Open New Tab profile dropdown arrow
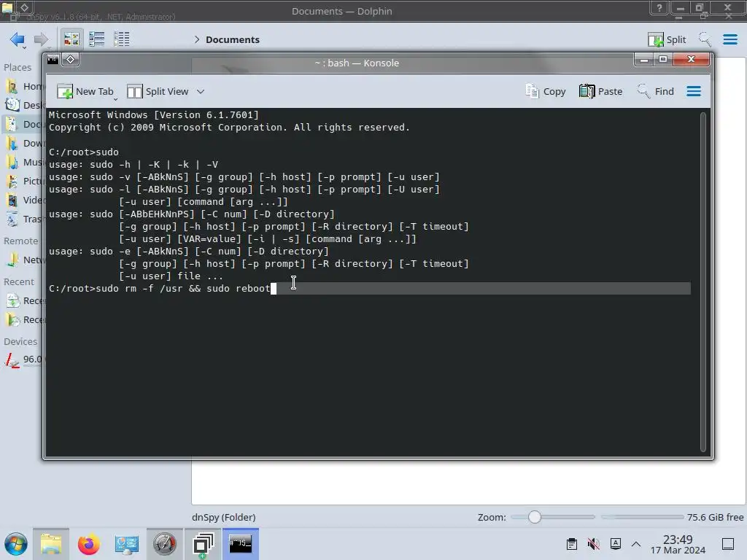Viewport: 747px width, 560px height. click(x=116, y=99)
